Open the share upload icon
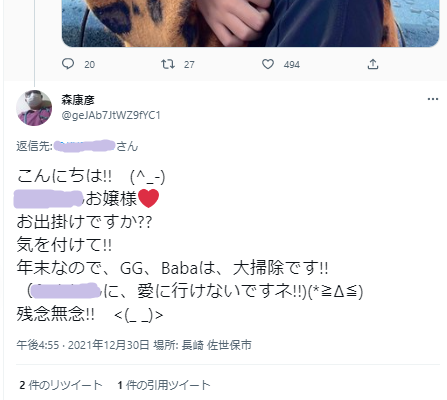The height and width of the screenshot is (400, 447). 373,64
